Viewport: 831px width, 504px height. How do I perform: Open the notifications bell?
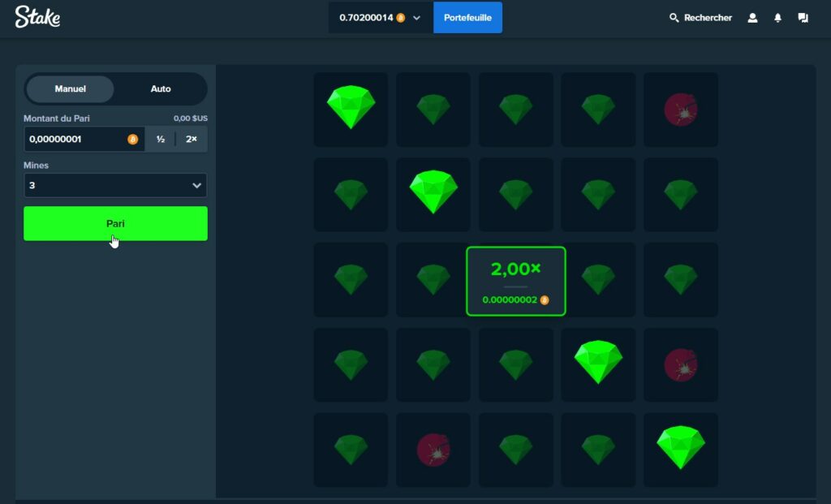777,18
